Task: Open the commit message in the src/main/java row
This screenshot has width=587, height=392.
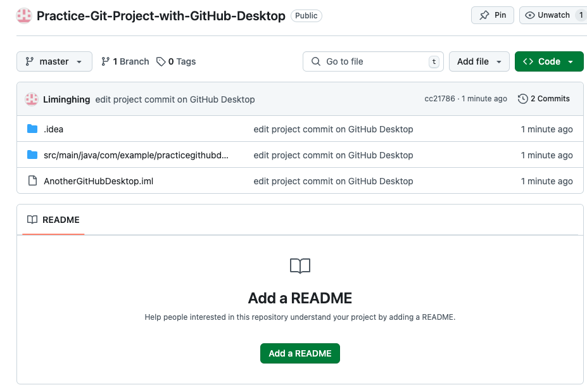Action: pos(333,155)
